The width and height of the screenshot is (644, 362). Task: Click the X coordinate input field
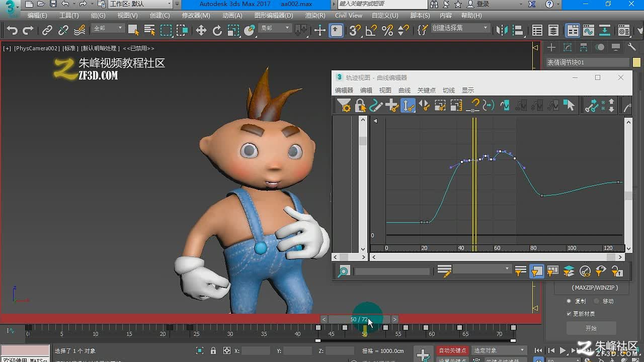pyautogui.click(x=256, y=351)
